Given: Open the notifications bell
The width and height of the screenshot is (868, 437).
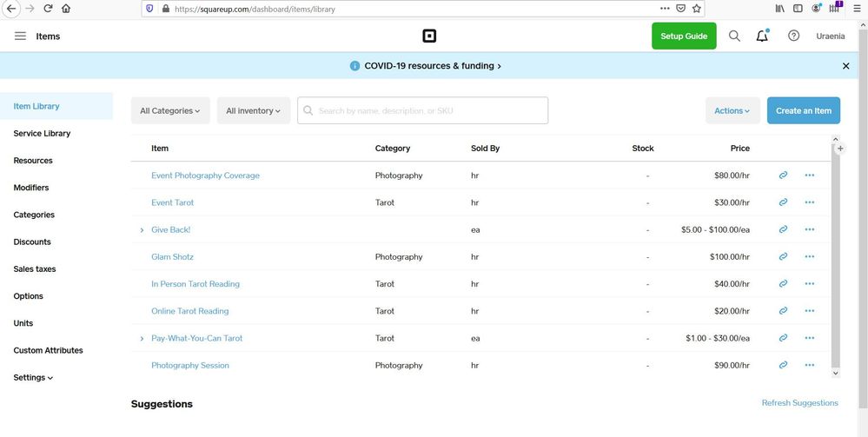Looking at the screenshot, I should pyautogui.click(x=762, y=36).
